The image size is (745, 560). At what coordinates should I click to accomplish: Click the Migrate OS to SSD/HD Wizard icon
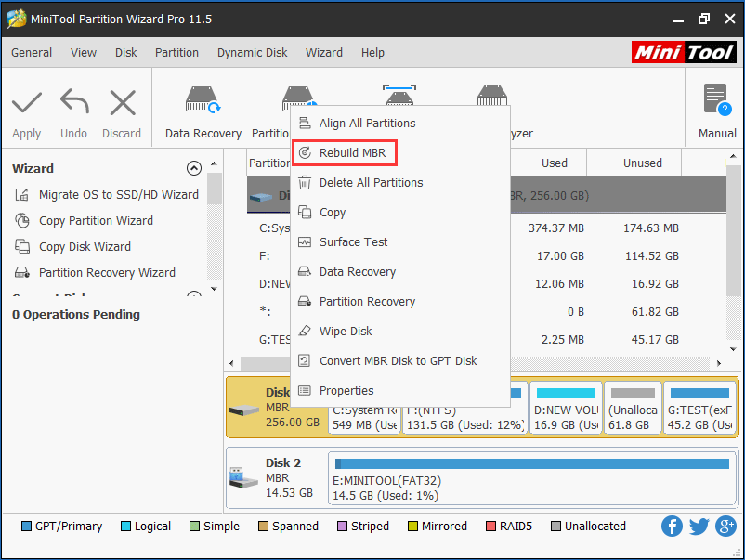(x=22, y=195)
